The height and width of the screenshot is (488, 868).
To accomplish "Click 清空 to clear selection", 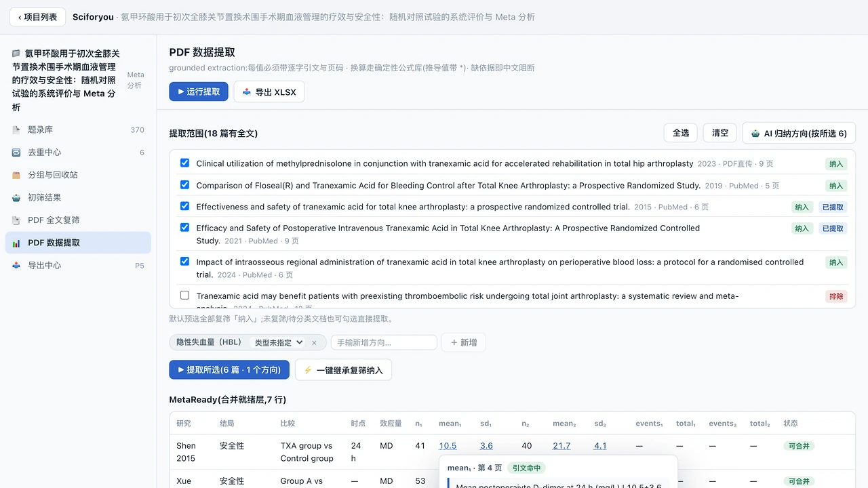I will (720, 133).
